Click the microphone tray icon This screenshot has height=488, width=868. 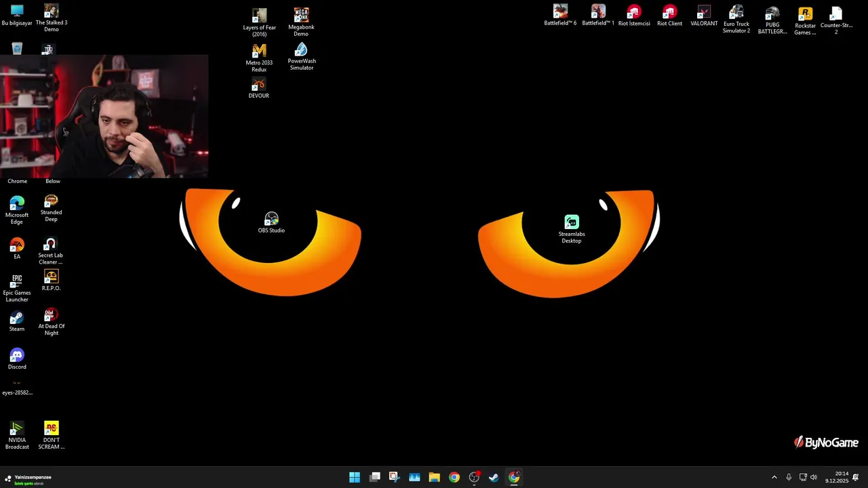coord(789,477)
